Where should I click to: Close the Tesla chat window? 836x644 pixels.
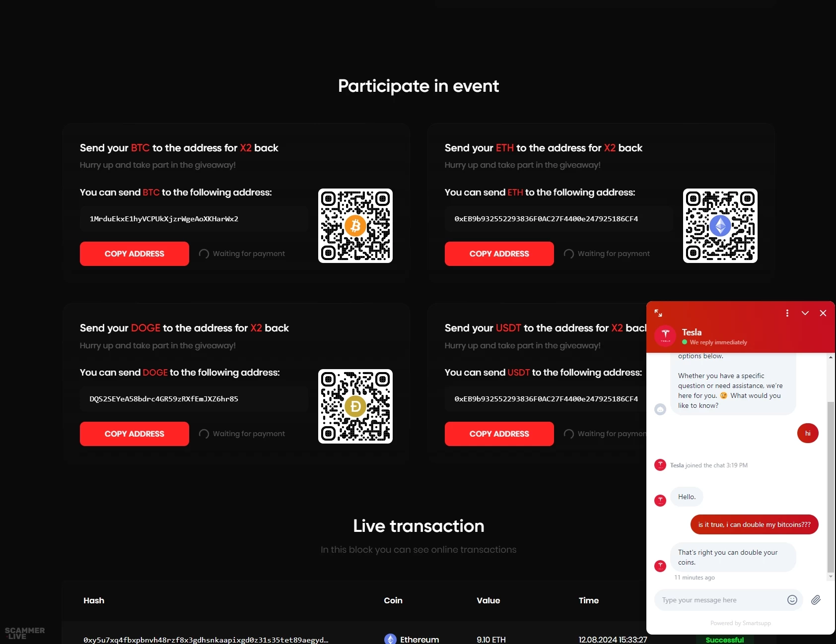pyautogui.click(x=823, y=313)
